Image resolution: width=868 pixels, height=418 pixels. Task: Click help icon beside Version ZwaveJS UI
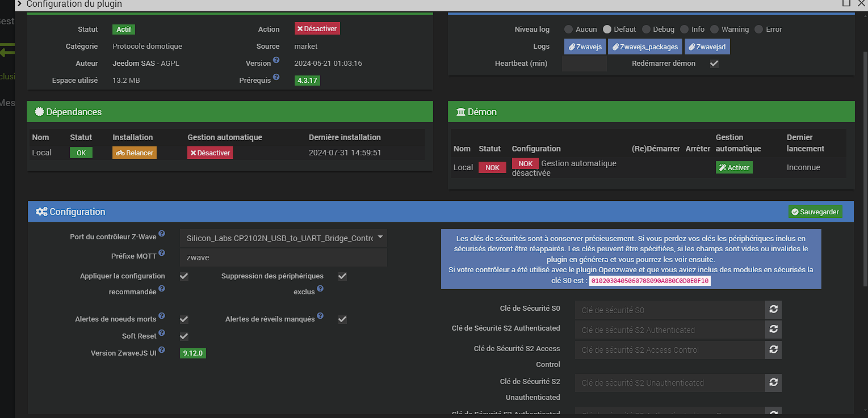click(x=162, y=350)
